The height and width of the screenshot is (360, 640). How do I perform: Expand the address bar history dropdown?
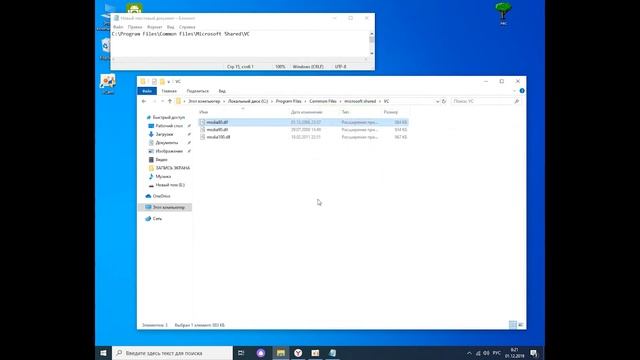point(437,101)
